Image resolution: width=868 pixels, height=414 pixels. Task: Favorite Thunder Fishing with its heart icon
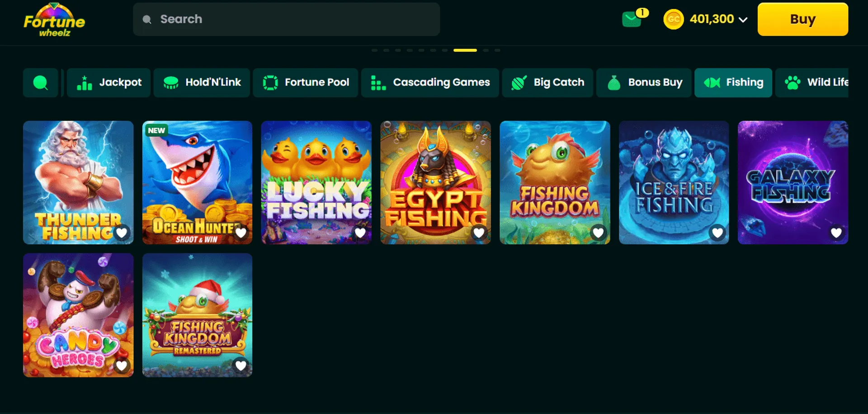click(122, 233)
